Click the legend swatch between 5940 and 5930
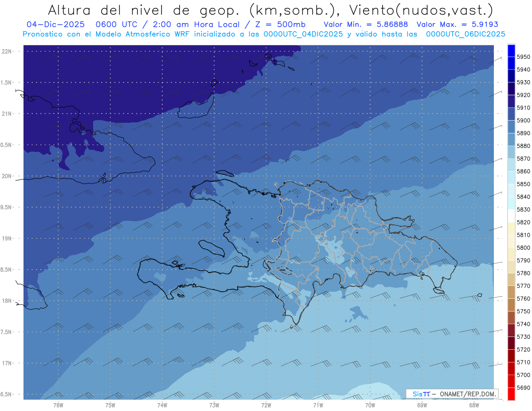Image resolution: width=532 pixels, height=411 pixels. tap(511, 76)
